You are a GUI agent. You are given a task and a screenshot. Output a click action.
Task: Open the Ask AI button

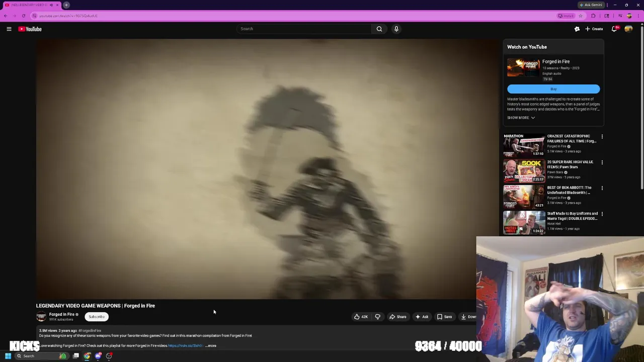pyautogui.click(x=422, y=317)
